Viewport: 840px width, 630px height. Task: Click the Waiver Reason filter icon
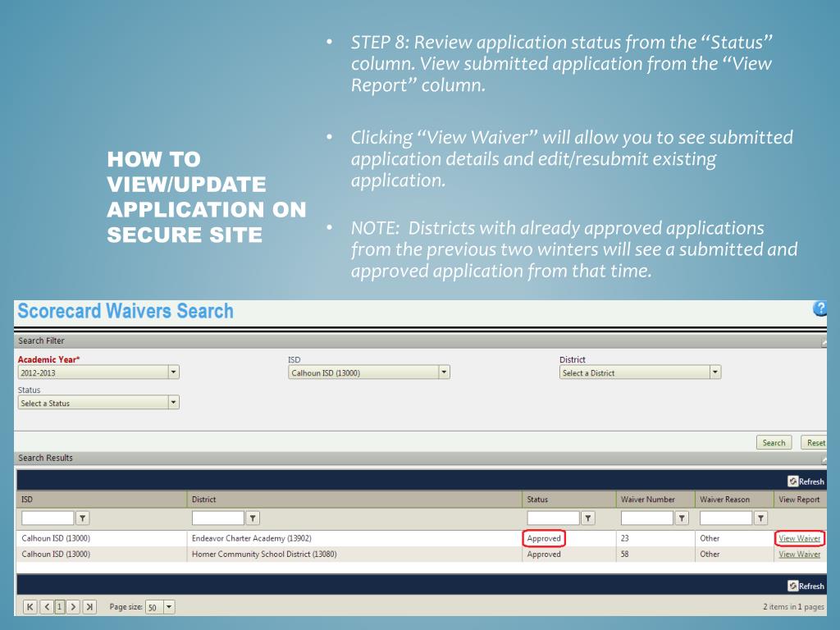click(760, 518)
